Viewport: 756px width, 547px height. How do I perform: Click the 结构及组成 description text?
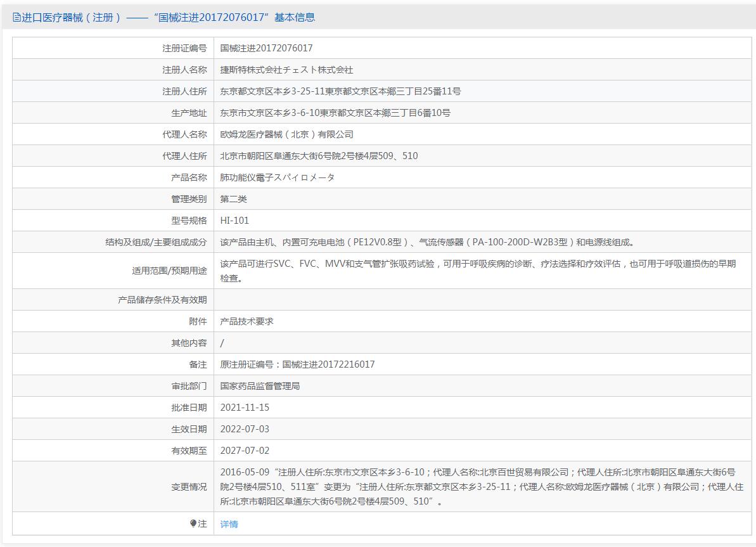pos(426,242)
